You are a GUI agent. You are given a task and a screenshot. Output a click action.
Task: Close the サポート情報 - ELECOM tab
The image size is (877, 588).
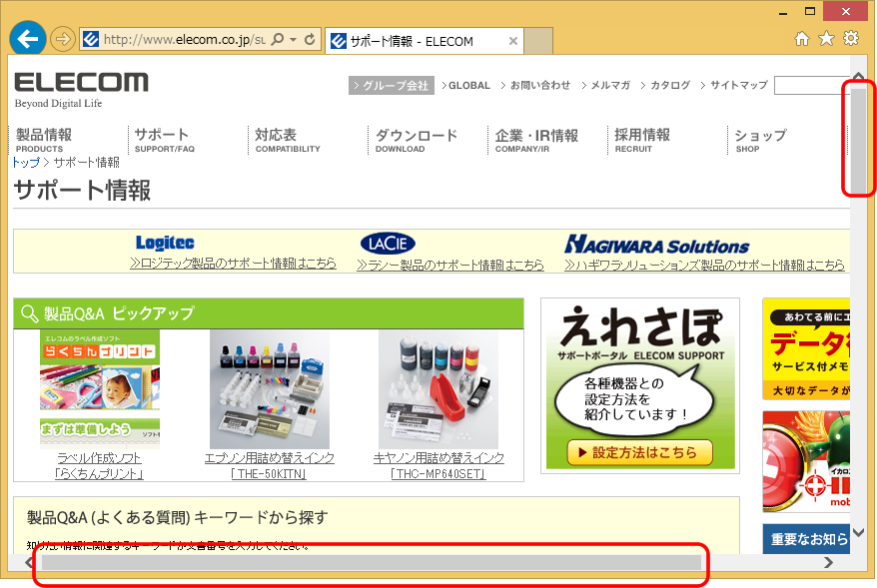pos(512,41)
